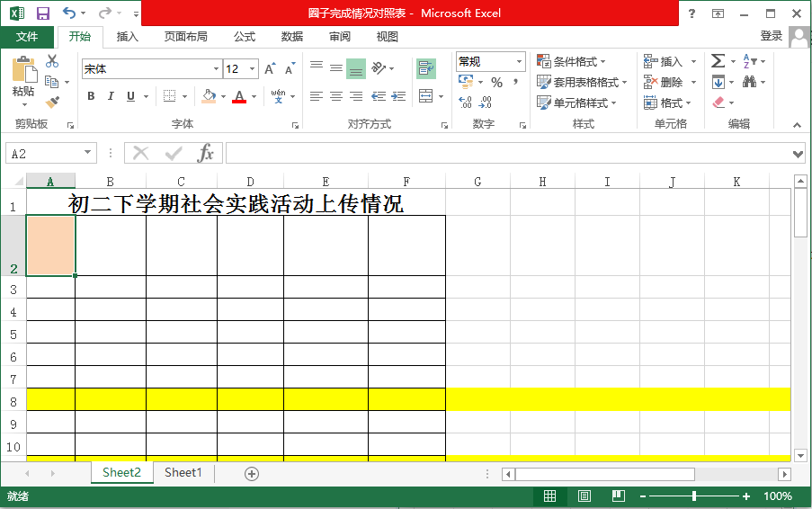The height and width of the screenshot is (509, 812).
Task: Open the 审阅 Review tab
Action: pos(340,36)
